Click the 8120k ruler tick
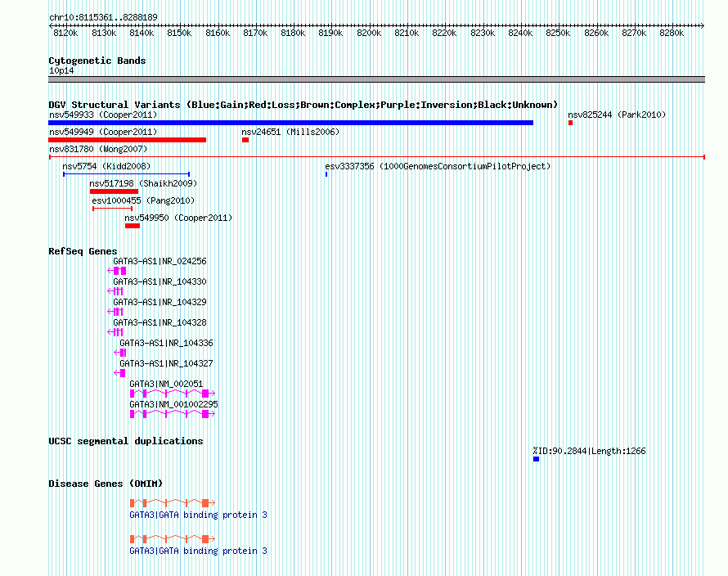The image size is (728, 576). click(x=65, y=33)
